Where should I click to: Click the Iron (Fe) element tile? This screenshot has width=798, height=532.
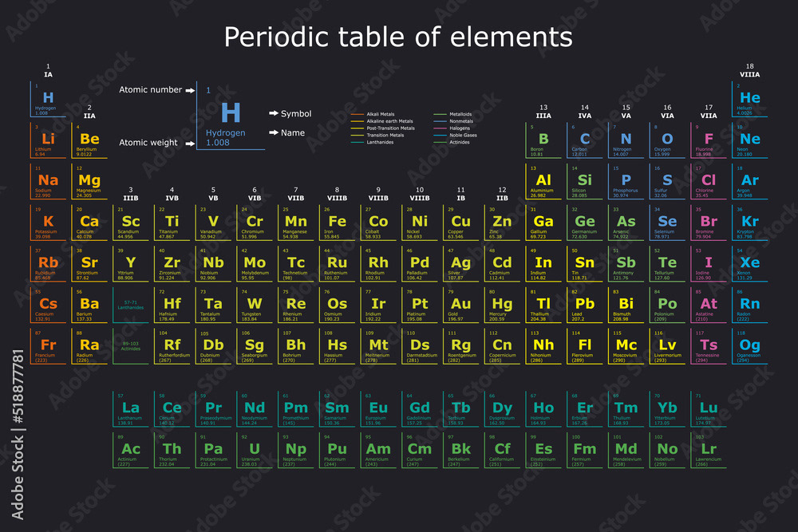338,223
